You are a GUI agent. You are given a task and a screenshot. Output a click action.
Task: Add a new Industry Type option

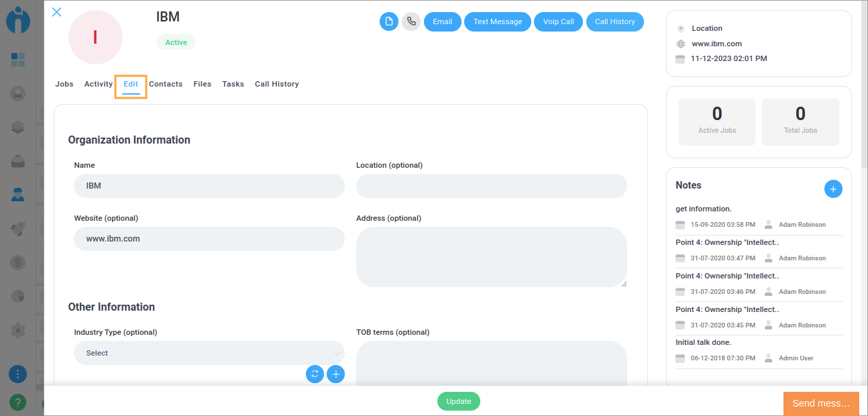[335, 374]
